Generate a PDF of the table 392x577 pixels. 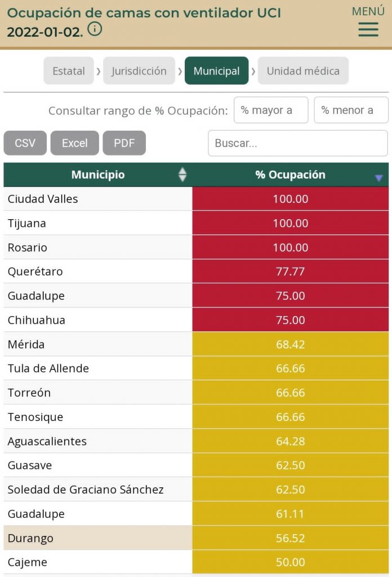point(124,143)
